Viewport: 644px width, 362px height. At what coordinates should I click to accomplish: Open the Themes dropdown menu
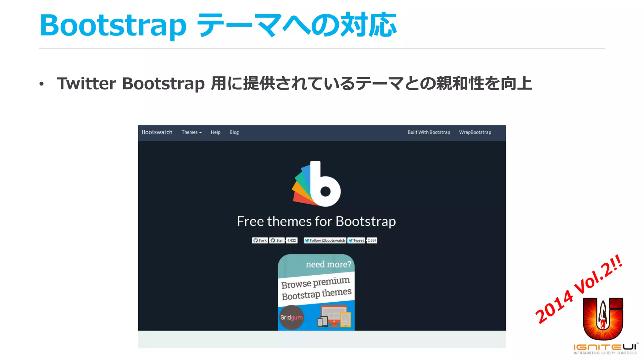click(x=192, y=132)
